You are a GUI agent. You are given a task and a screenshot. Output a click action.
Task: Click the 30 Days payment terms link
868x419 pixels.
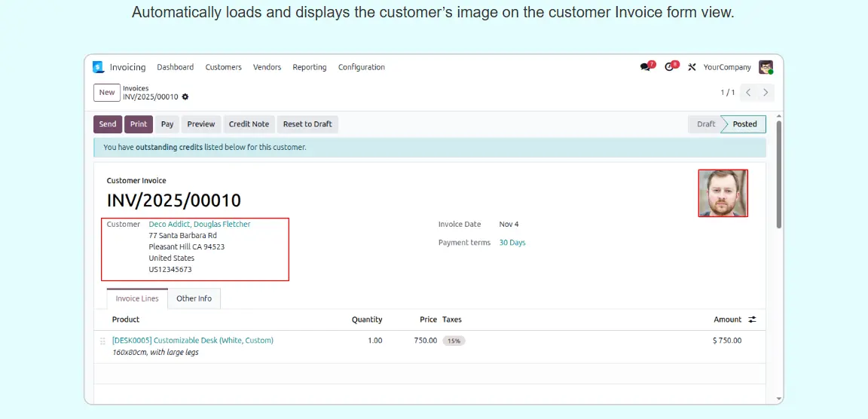[x=512, y=243]
